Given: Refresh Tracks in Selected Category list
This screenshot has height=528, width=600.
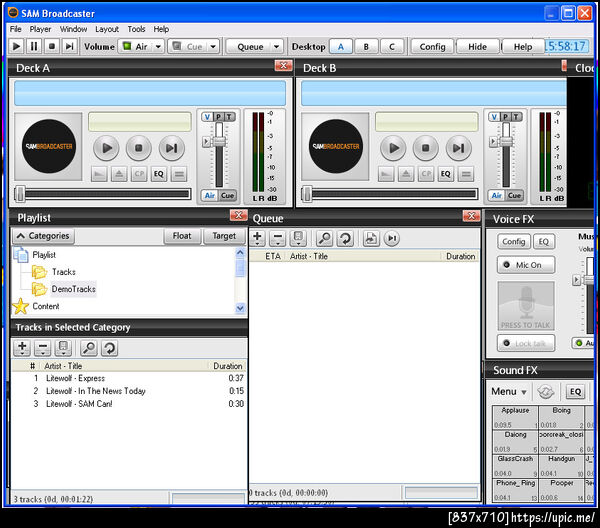Looking at the screenshot, I should point(110,348).
